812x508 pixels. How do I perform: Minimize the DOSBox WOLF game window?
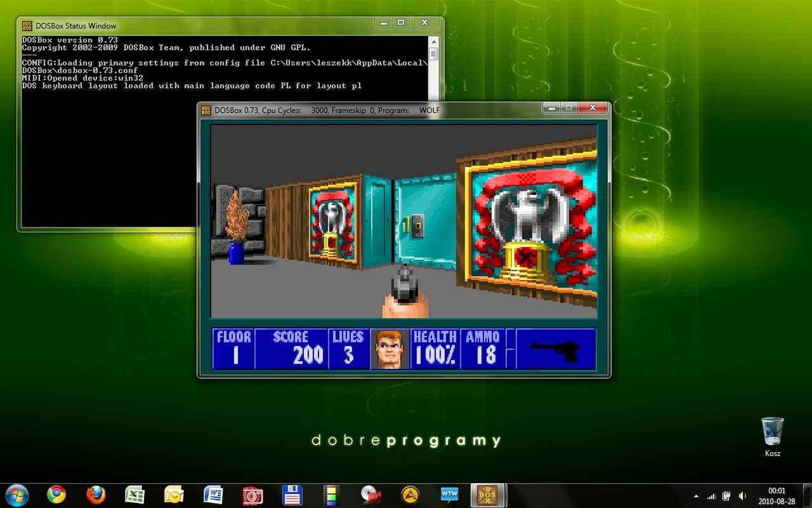coord(551,108)
